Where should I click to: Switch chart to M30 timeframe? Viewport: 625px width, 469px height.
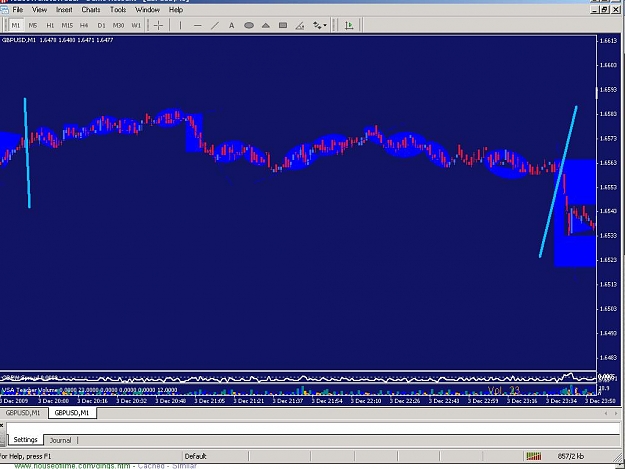(118, 26)
